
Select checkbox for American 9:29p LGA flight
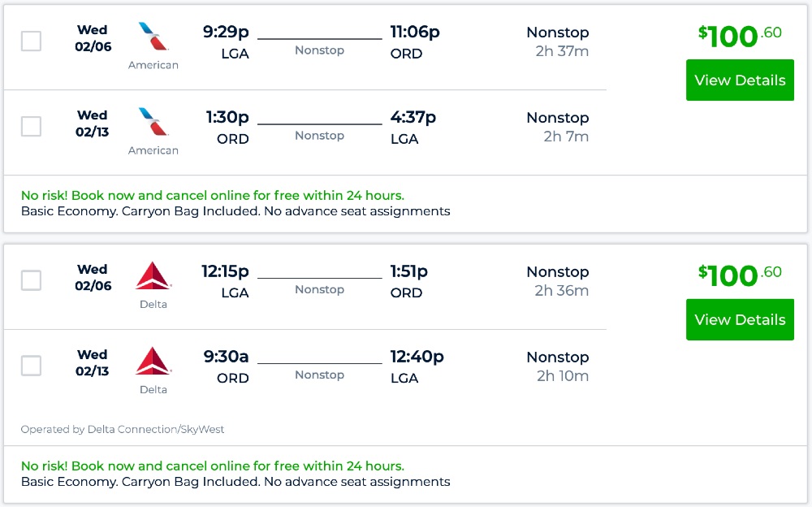point(31,41)
